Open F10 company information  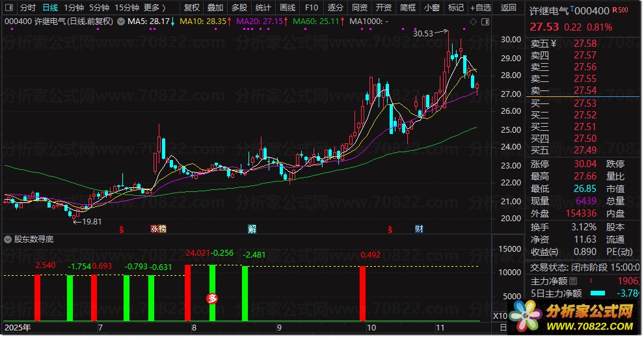tap(312, 7)
